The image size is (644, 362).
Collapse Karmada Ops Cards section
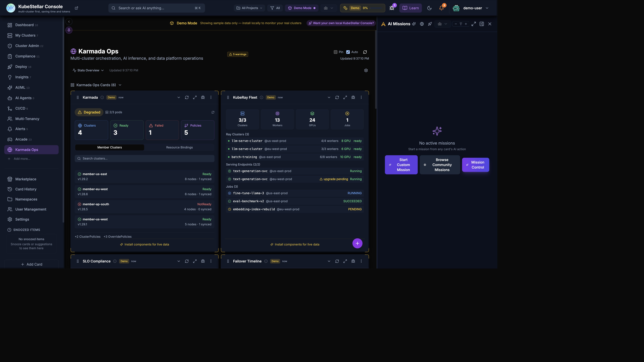(96, 85)
